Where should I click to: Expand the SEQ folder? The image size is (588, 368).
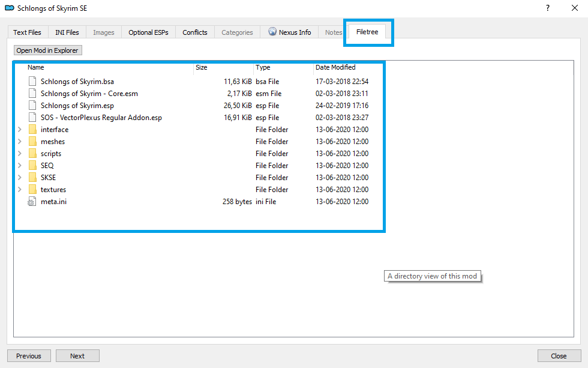19,166
